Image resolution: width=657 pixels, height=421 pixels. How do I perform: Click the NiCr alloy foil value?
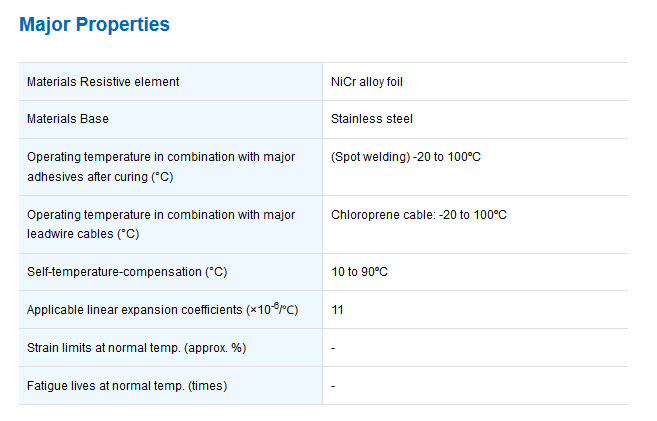[367, 82]
